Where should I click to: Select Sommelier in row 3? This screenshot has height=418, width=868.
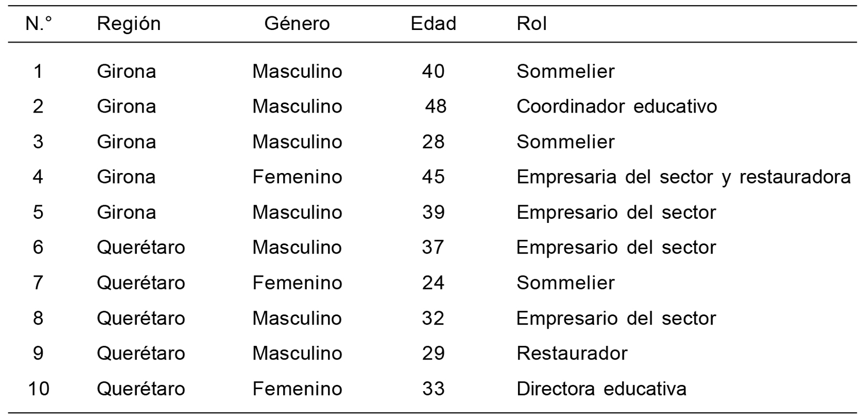[565, 142]
